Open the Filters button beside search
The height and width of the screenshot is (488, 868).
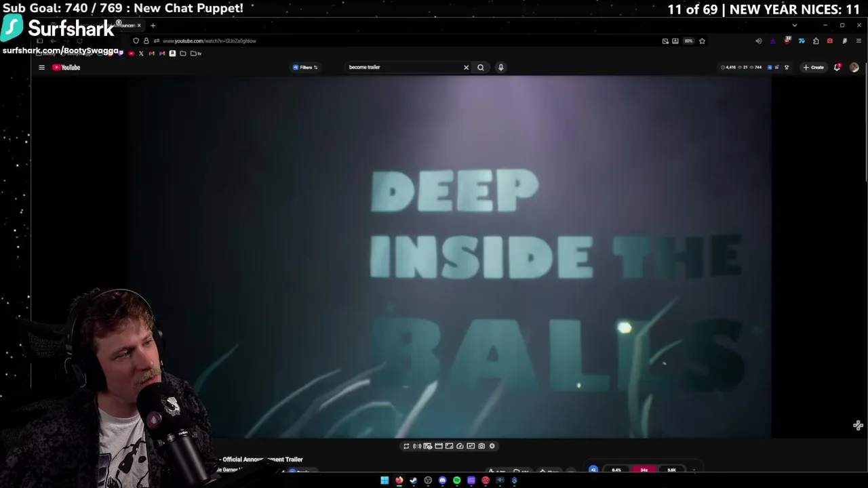click(305, 67)
